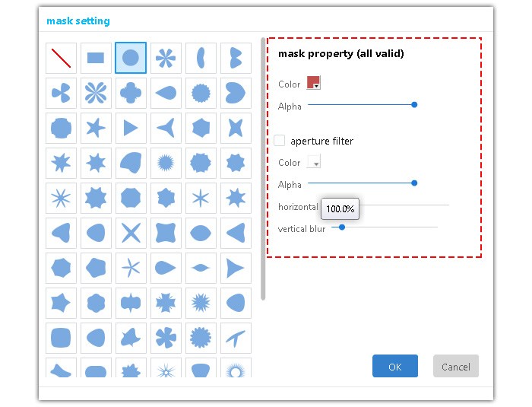This screenshot has height=407, width=532.
Task: Select the curved pillow square mask shape
Action: (166, 233)
